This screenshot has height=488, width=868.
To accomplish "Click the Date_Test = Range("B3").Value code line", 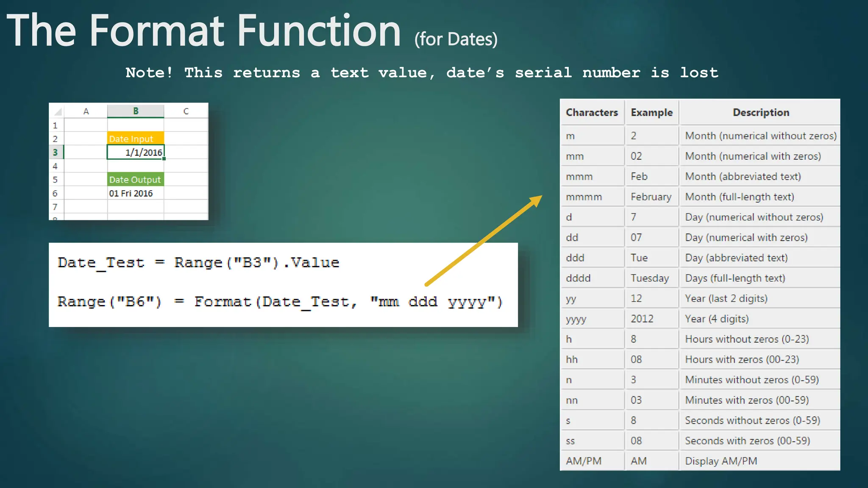I will [198, 263].
